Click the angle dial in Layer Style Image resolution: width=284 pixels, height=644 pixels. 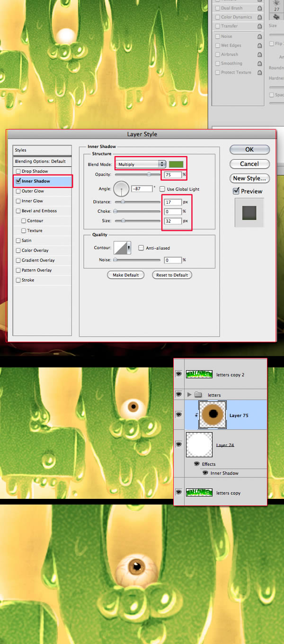pyautogui.click(x=122, y=189)
